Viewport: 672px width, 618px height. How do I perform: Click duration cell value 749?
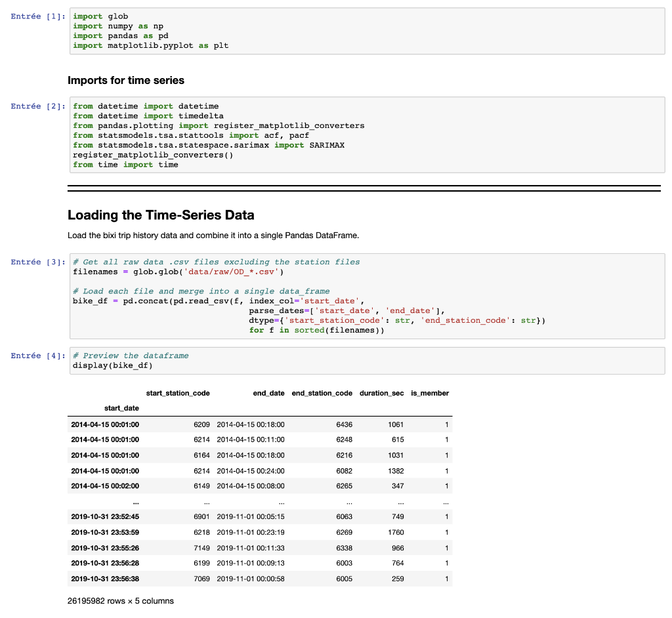398,517
